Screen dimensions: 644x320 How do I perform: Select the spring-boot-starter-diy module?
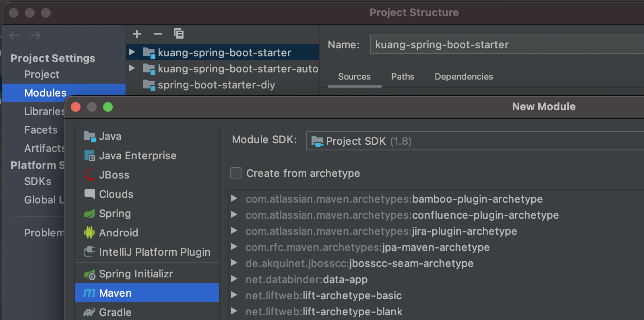pos(216,85)
